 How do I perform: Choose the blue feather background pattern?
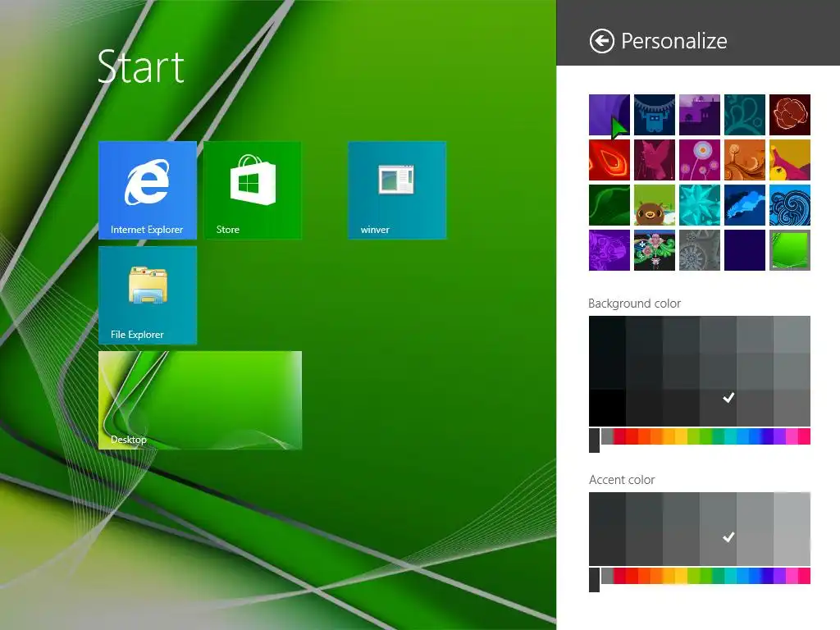[745, 205]
